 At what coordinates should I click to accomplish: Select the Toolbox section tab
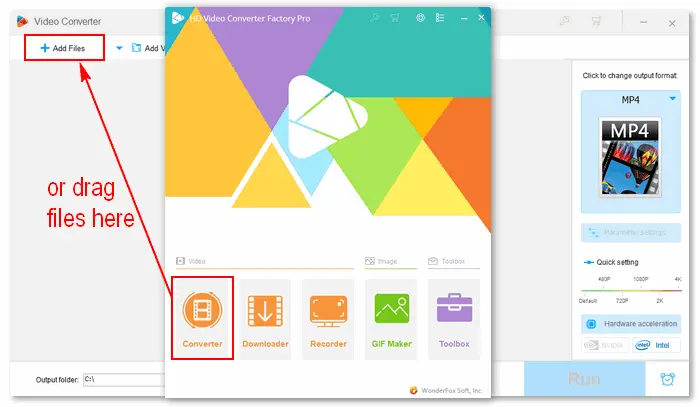tap(446, 261)
